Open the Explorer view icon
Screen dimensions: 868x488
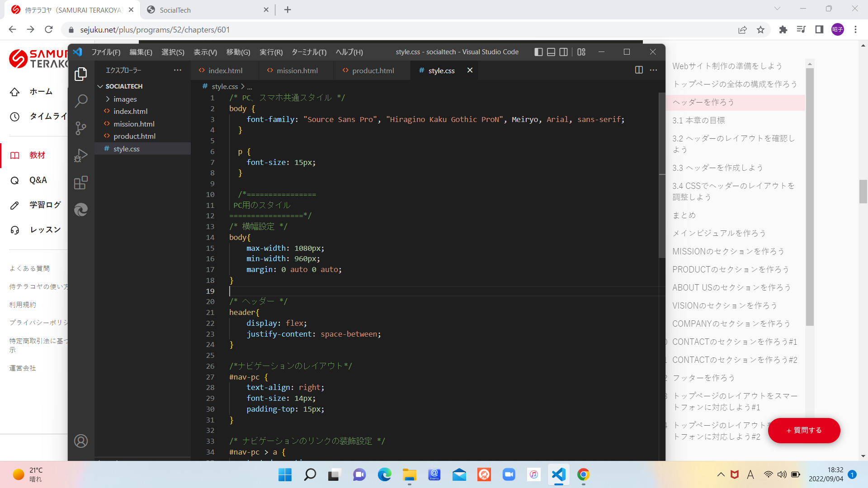(x=81, y=74)
